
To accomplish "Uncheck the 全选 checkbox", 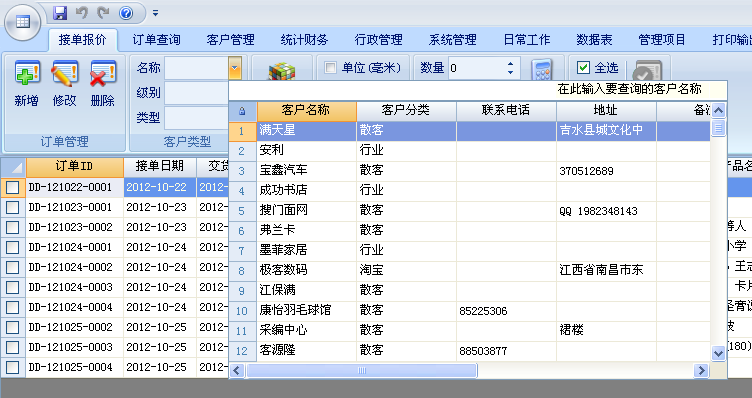I will click(x=583, y=68).
